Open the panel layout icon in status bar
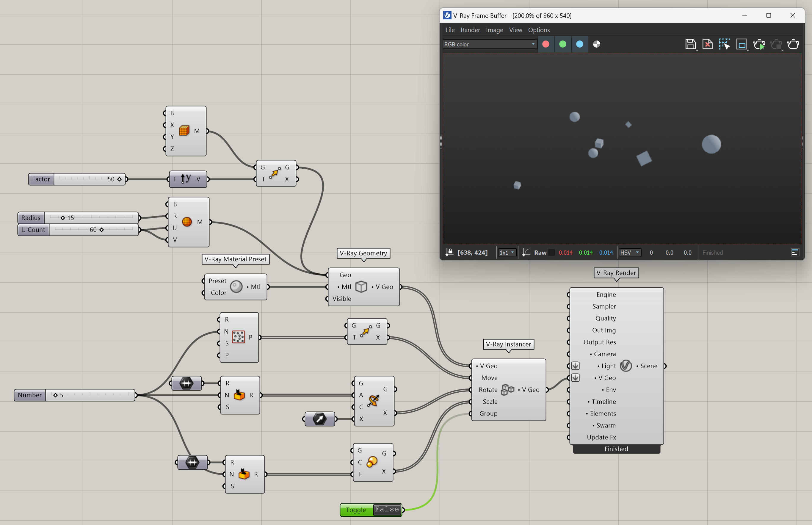The height and width of the screenshot is (525, 812). (795, 253)
